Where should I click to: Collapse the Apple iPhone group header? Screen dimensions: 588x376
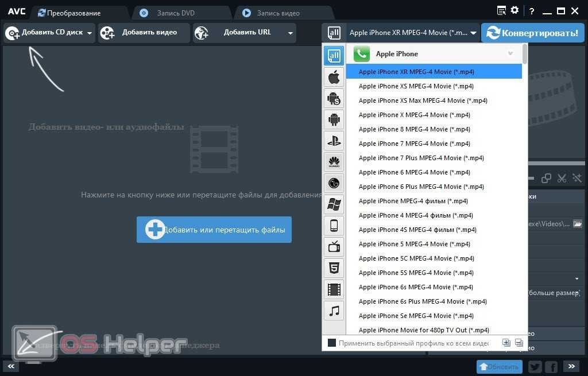[510, 54]
